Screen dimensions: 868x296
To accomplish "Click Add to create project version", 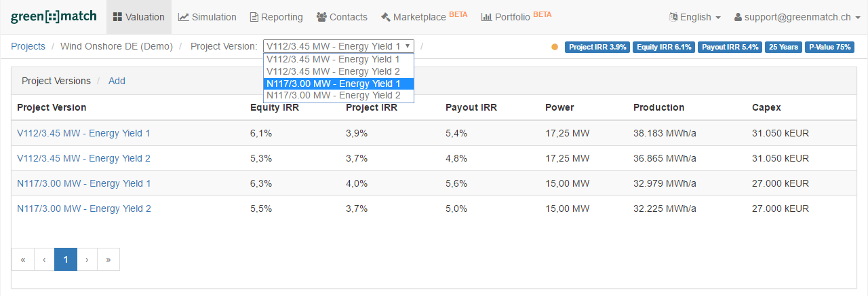I will (117, 81).
